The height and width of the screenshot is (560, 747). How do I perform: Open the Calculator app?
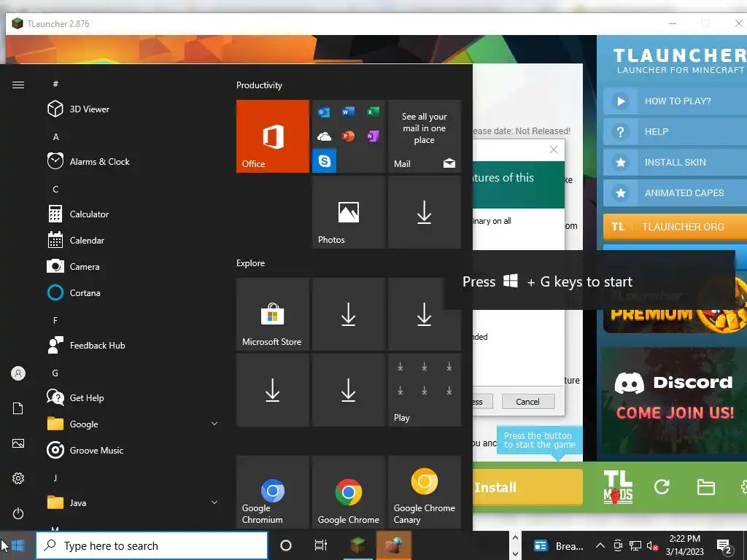tap(78, 214)
